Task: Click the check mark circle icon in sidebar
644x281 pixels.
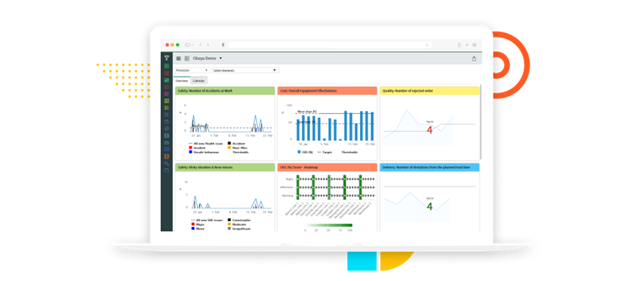Action: [167, 129]
